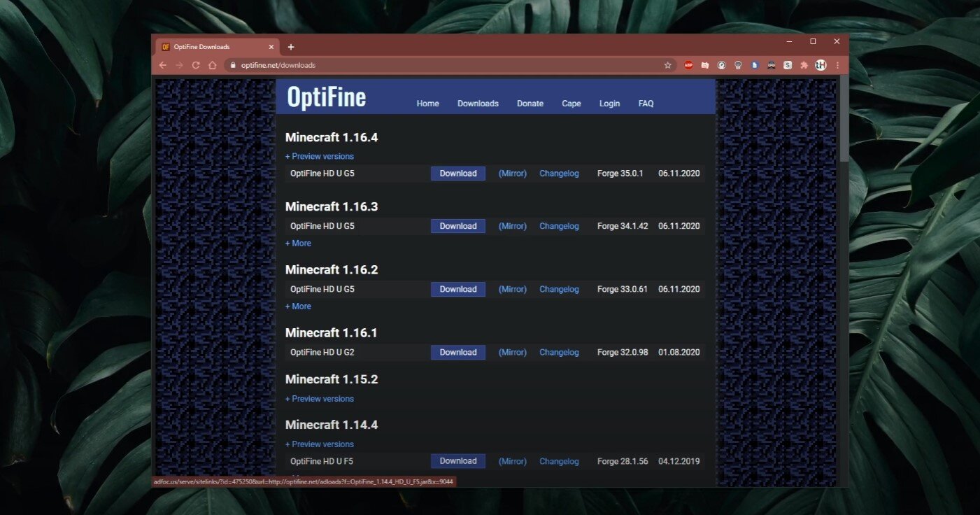Open the Mirror link for Minecraft 1.16.4

click(x=513, y=174)
